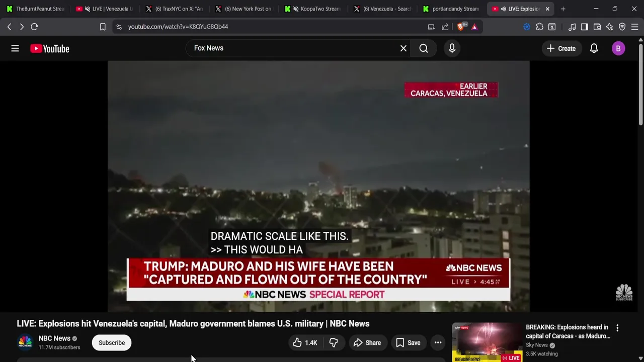View site information icon in address bar
644x362 pixels.
tap(119, 27)
